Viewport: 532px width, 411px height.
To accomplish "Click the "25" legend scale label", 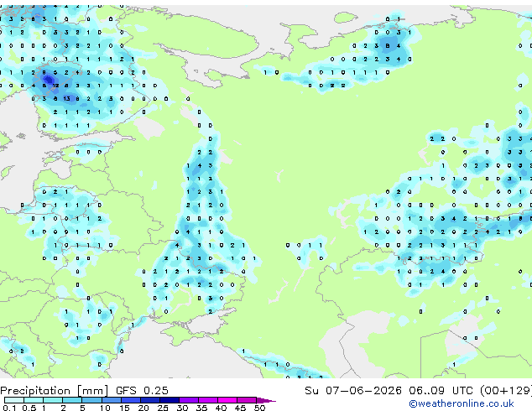I will [x=163, y=408].
